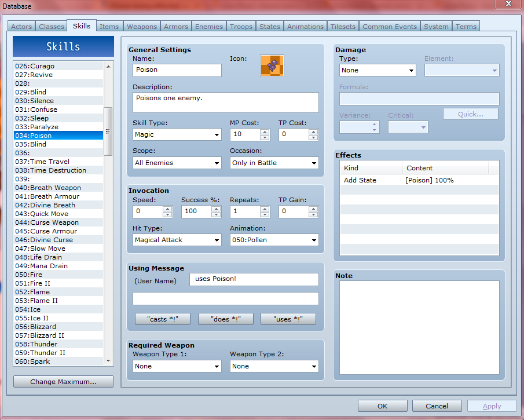Increase the Success % spinner value

(216, 208)
